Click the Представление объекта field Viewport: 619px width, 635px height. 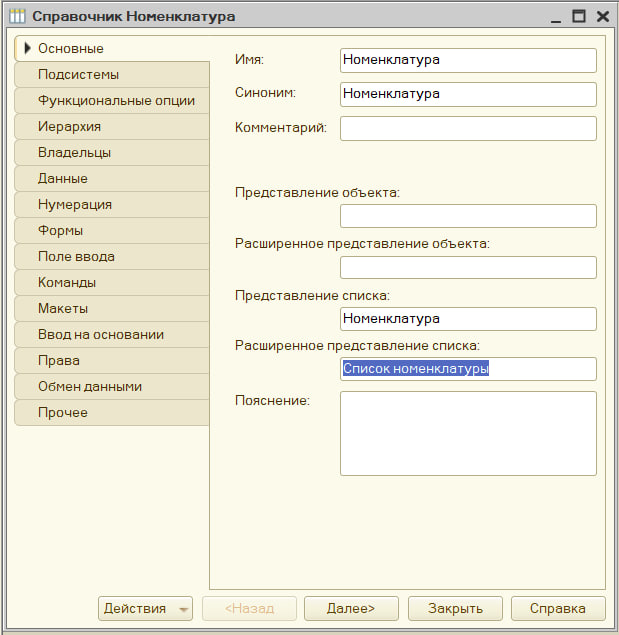pos(468,216)
